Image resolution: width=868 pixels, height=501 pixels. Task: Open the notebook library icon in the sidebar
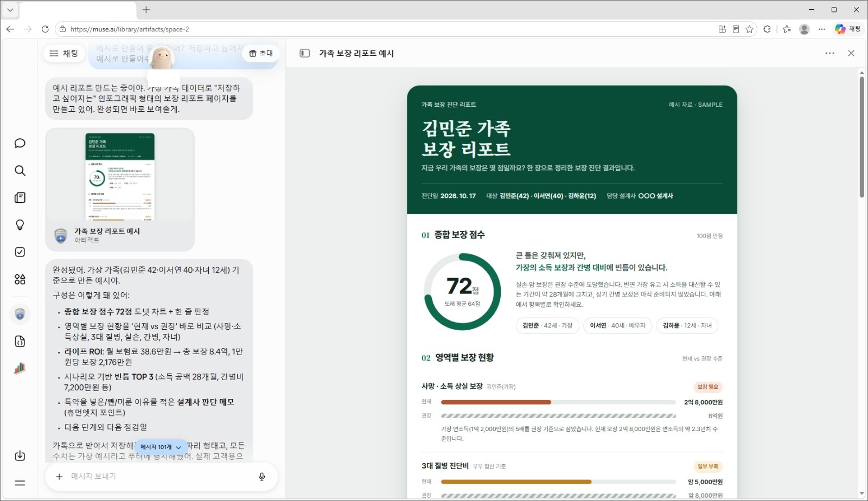20,198
